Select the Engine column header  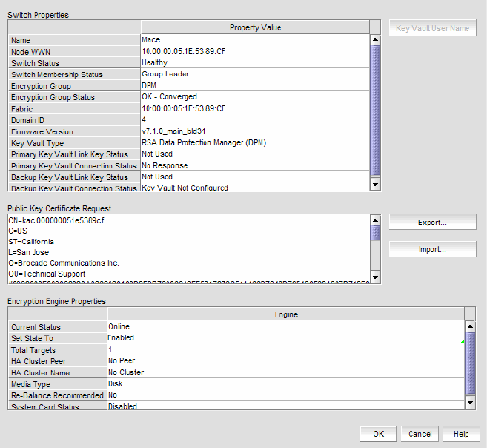point(286,314)
